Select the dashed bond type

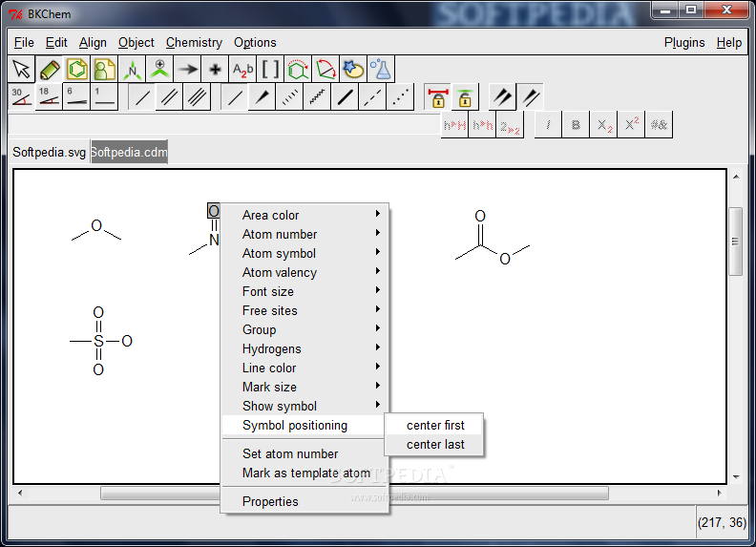pyautogui.click(x=372, y=97)
